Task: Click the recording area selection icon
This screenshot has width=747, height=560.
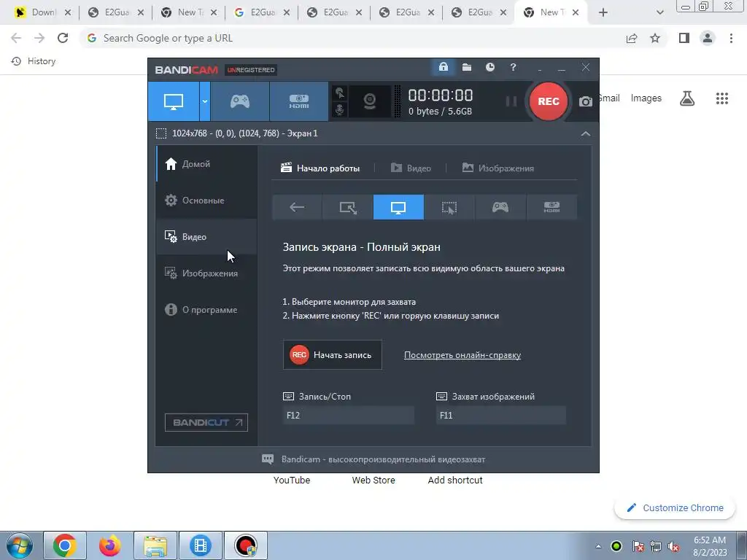Action: [x=161, y=133]
